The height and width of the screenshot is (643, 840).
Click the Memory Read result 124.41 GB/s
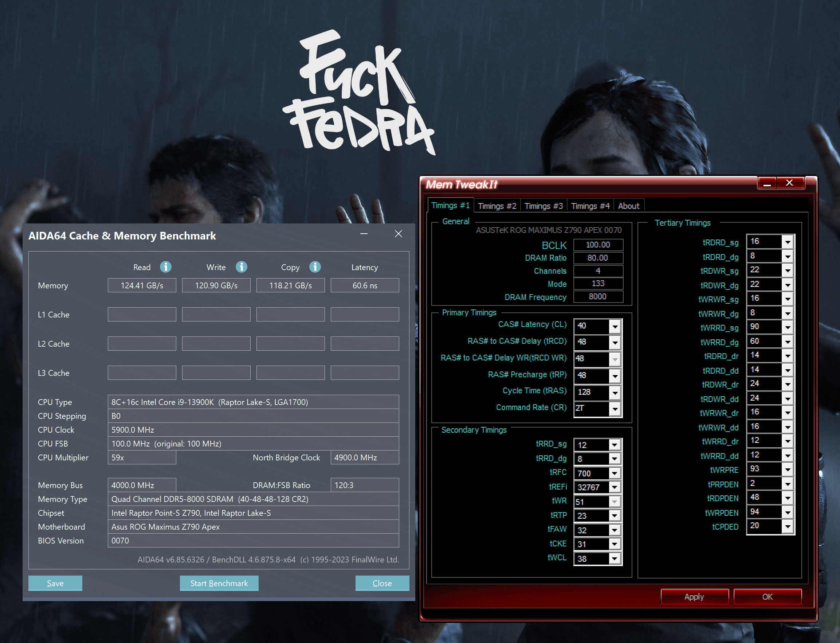[x=142, y=285]
